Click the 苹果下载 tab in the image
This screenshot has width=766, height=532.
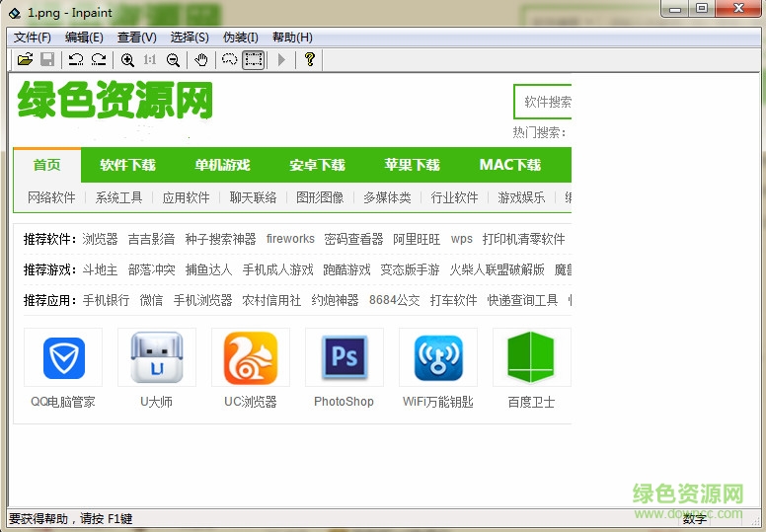pyautogui.click(x=412, y=165)
